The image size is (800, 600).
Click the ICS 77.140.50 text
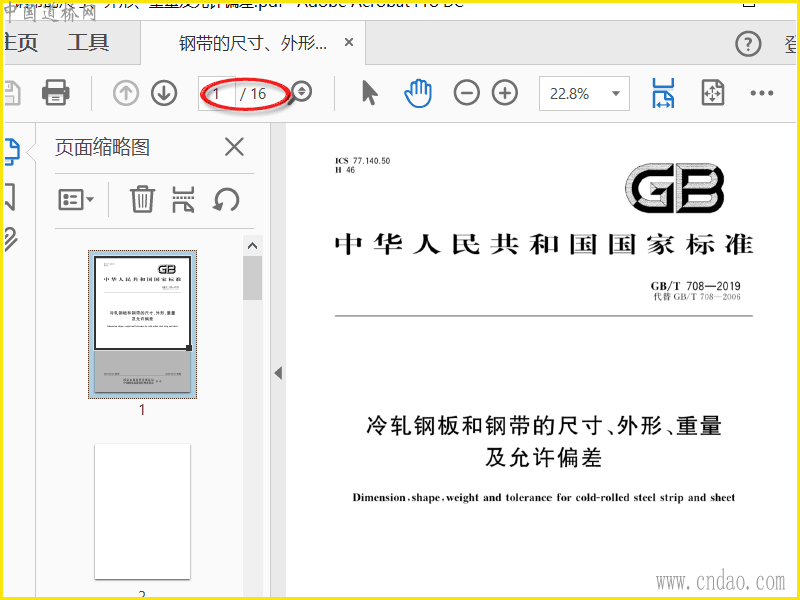(362, 161)
